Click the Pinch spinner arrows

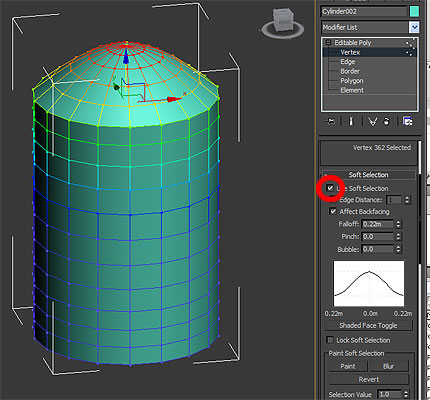398,237
